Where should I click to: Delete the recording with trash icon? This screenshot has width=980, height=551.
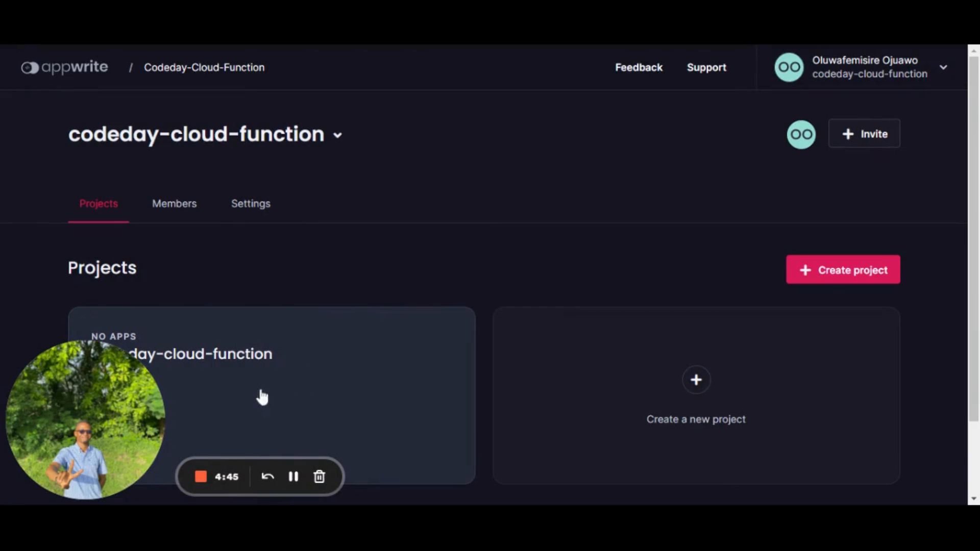click(x=319, y=477)
